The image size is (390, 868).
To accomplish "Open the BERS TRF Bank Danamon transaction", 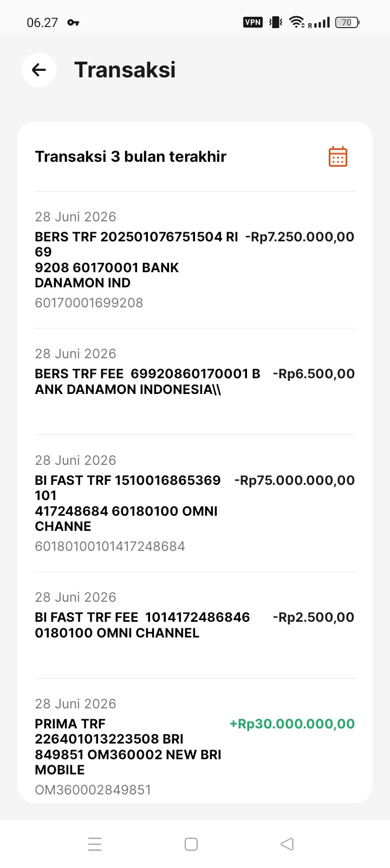I will tap(195, 260).
